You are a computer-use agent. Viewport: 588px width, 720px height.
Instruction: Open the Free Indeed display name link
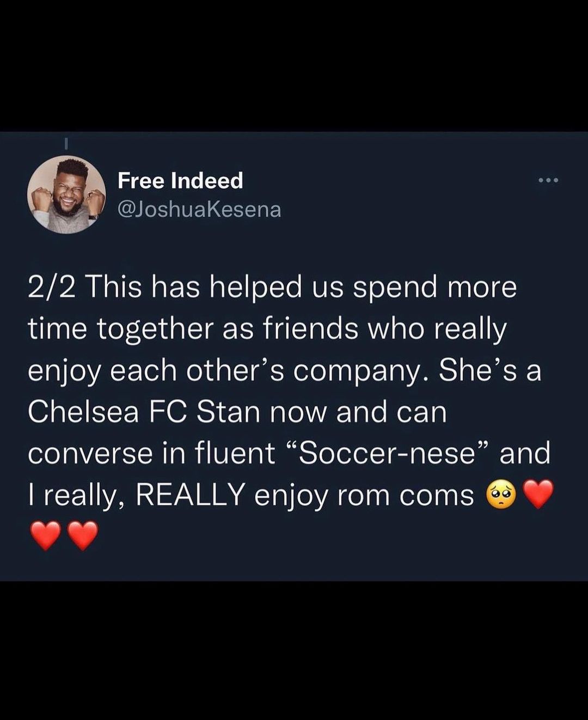coord(180,181)
